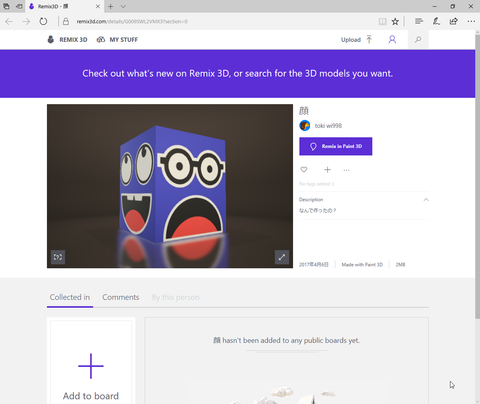Expand model viewer to full screen
The image size is (480, 404).
tap(282, 257)
